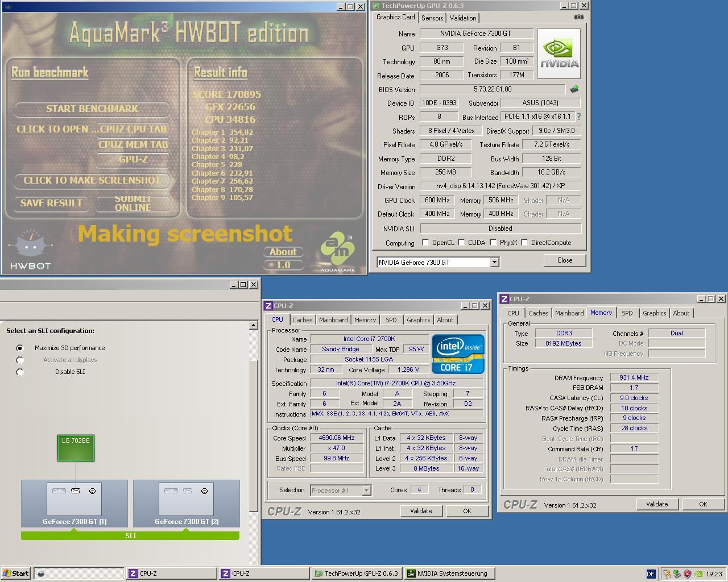Toggle the DirectCompute checkbox
The height and width of the screenshot is (582, 728).
(x=524, y=243)
